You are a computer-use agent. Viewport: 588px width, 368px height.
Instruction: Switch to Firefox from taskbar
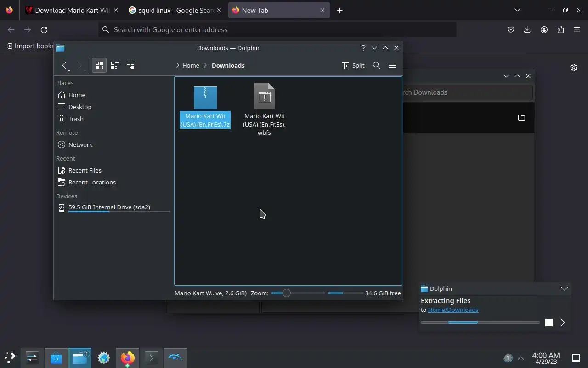point(128,357)
